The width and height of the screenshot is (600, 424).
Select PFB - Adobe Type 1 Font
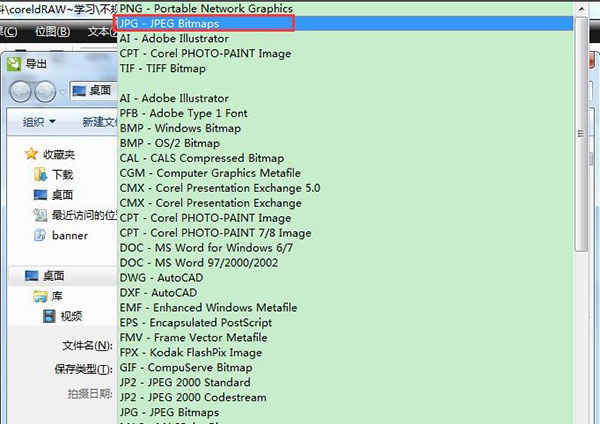coord(346,113)
